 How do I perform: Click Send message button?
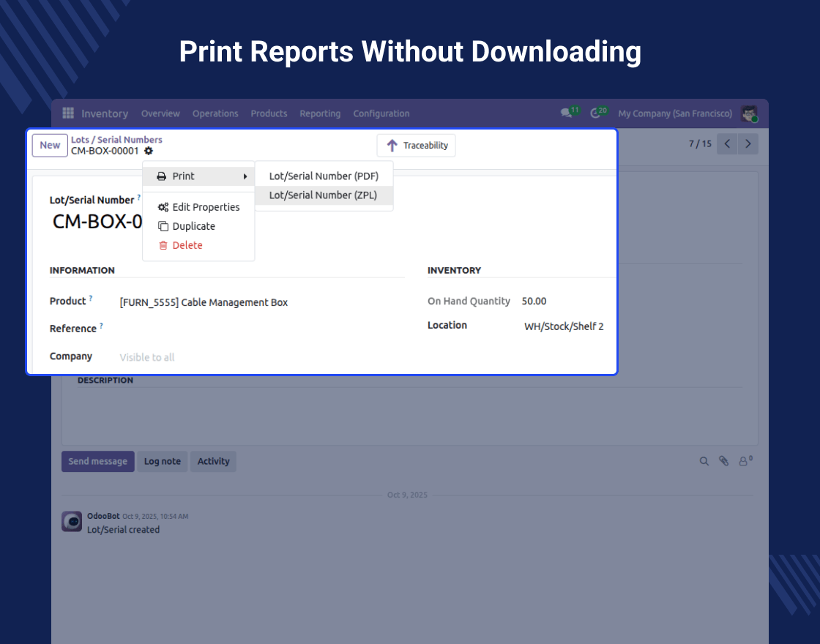(98, 462)
